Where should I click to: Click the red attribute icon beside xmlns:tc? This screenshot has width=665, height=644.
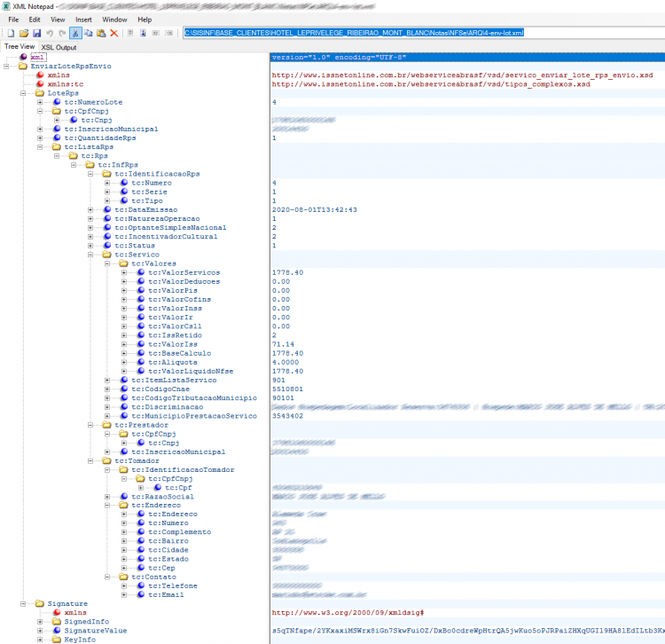(40, 84)
